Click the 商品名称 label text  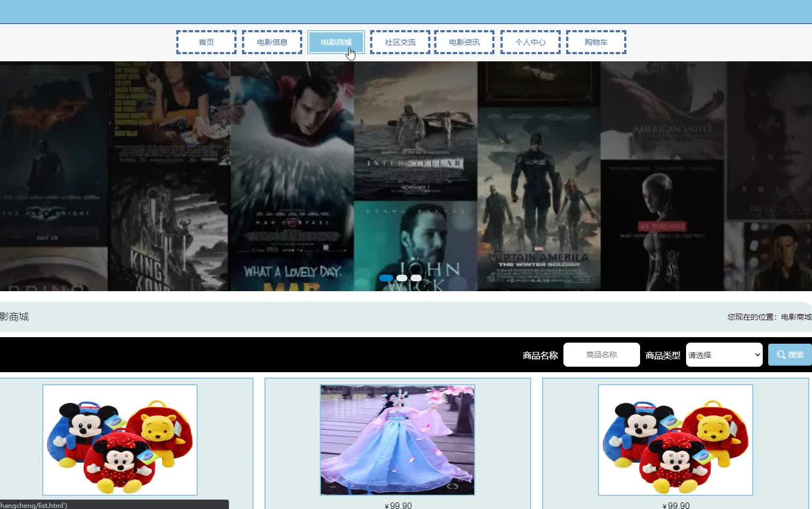click(x=540, y=355)
